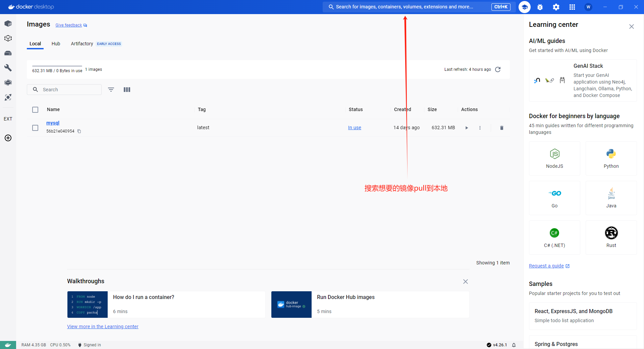This screenshot has height=349, width=644.
Task: Copy the mysql image ID
Action: [79, 131]
